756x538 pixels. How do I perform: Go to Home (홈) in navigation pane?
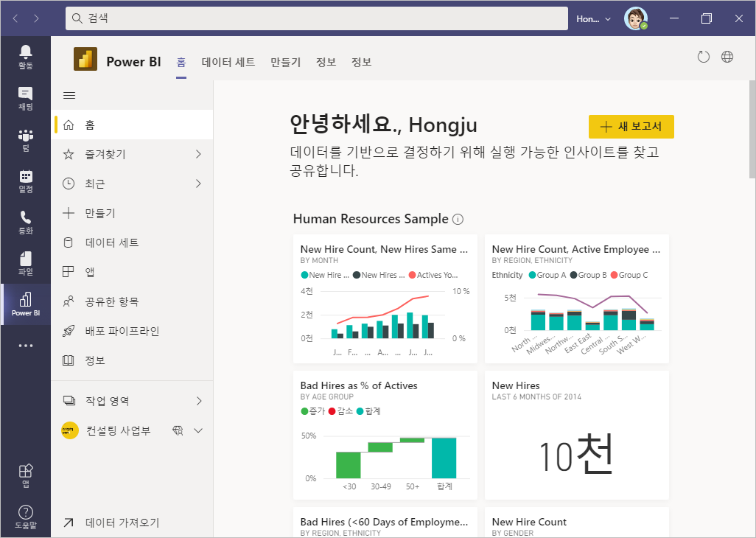pyautogui.click(x=132, y=125)
